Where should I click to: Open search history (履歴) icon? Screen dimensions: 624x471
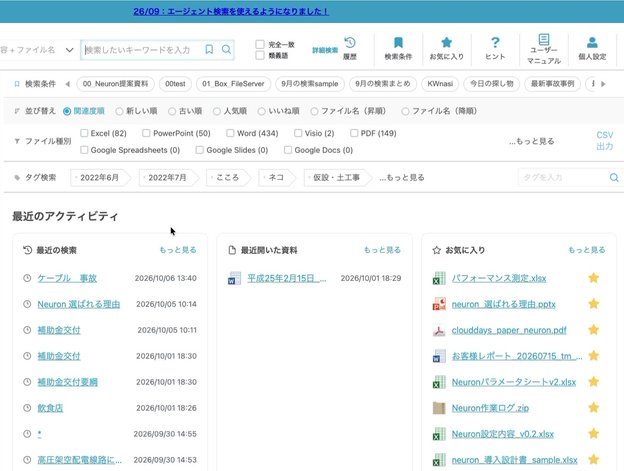350,43
